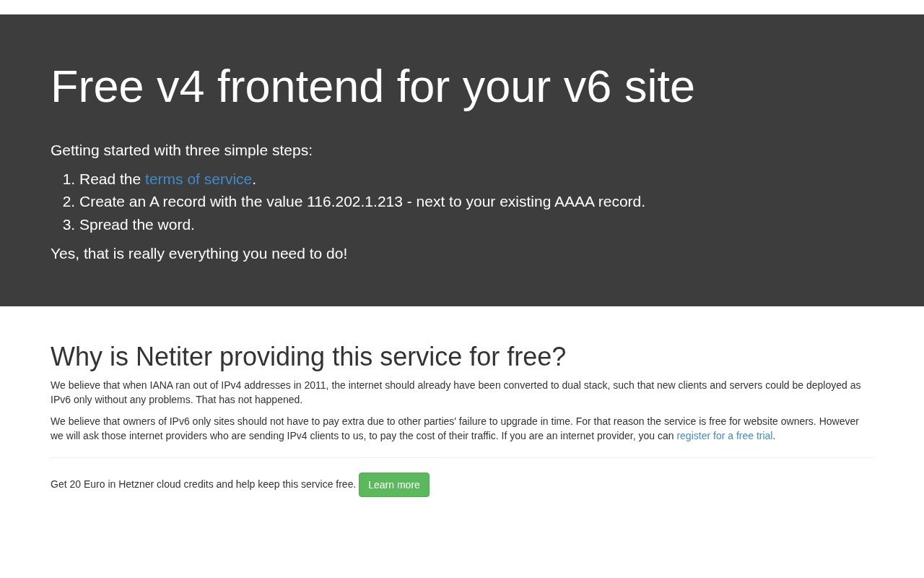This screenshot has width=924, height=578.
Task: Click the word 'Netiter' in the subheading
Action: (174, 357)
